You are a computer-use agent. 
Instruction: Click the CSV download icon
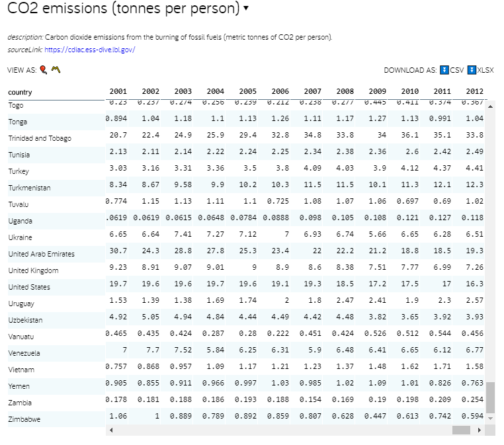coord(444,70)
